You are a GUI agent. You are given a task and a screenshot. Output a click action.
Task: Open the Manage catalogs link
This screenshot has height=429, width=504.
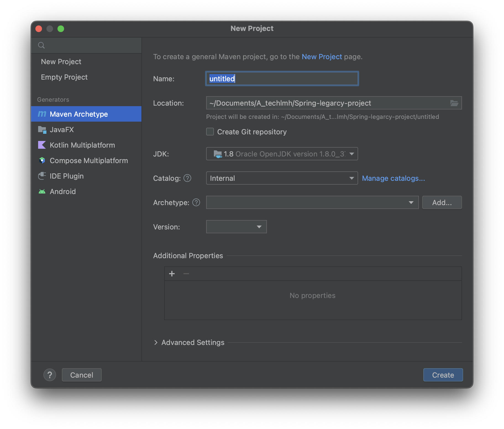click(393, 178)
